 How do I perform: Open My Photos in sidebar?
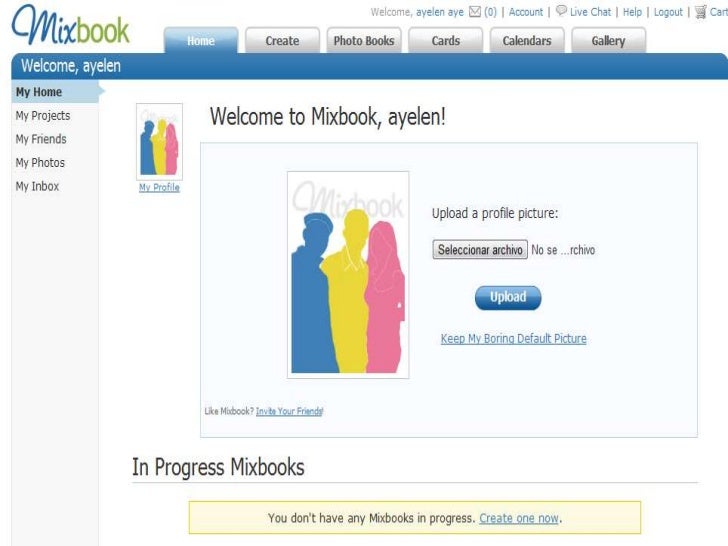(x=40, y=162)
